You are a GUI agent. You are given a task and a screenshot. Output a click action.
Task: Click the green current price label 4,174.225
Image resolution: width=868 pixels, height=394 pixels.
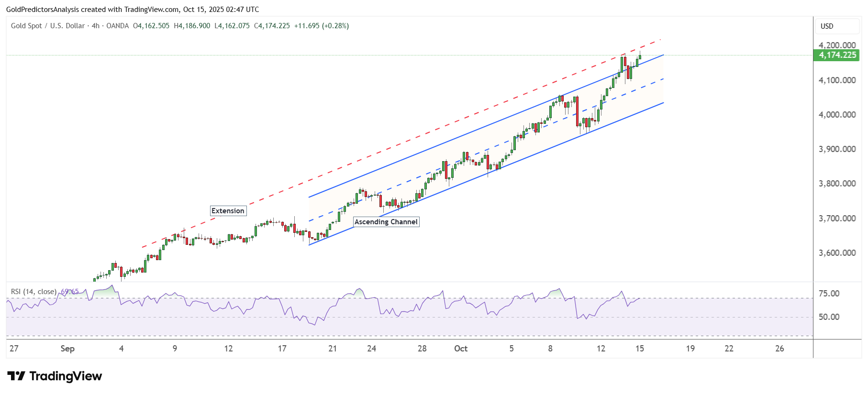(x=837, y=55)
